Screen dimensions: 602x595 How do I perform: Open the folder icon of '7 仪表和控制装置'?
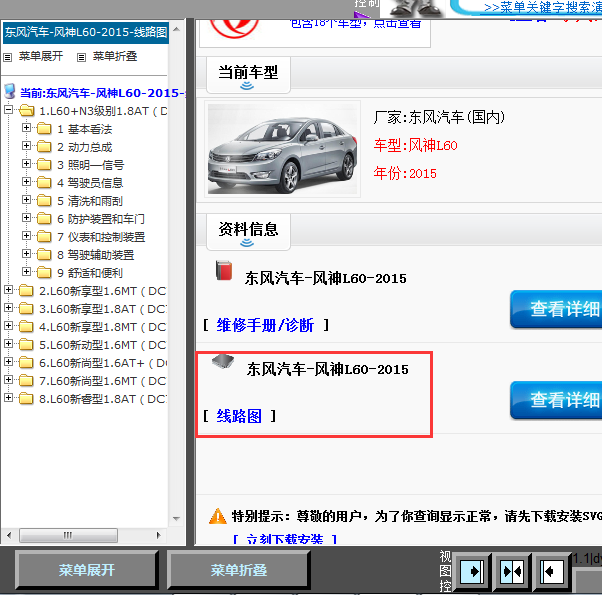pos(44,237)
